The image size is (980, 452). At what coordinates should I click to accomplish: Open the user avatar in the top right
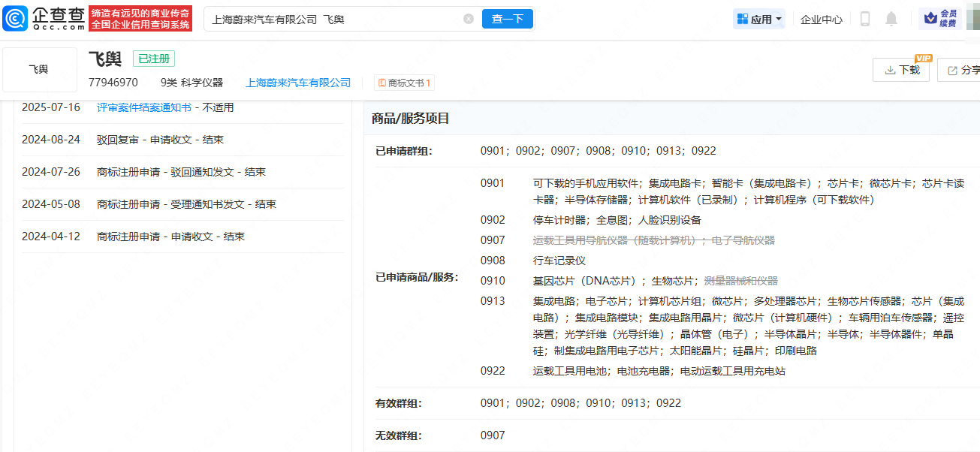click(972, 19)
